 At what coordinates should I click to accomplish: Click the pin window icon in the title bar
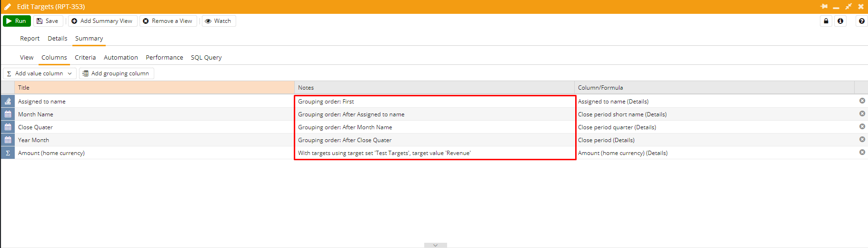(x=824, y=7)
